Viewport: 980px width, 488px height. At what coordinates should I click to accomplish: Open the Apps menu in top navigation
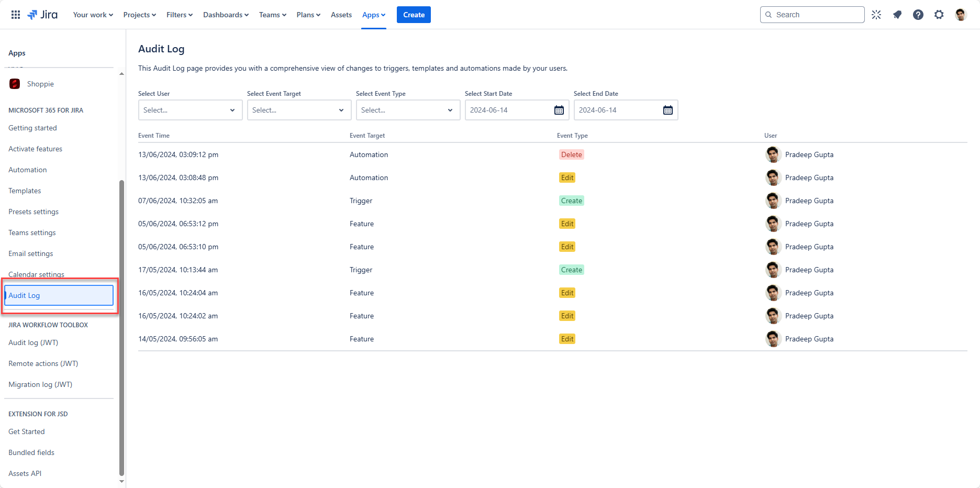point(374,15)
